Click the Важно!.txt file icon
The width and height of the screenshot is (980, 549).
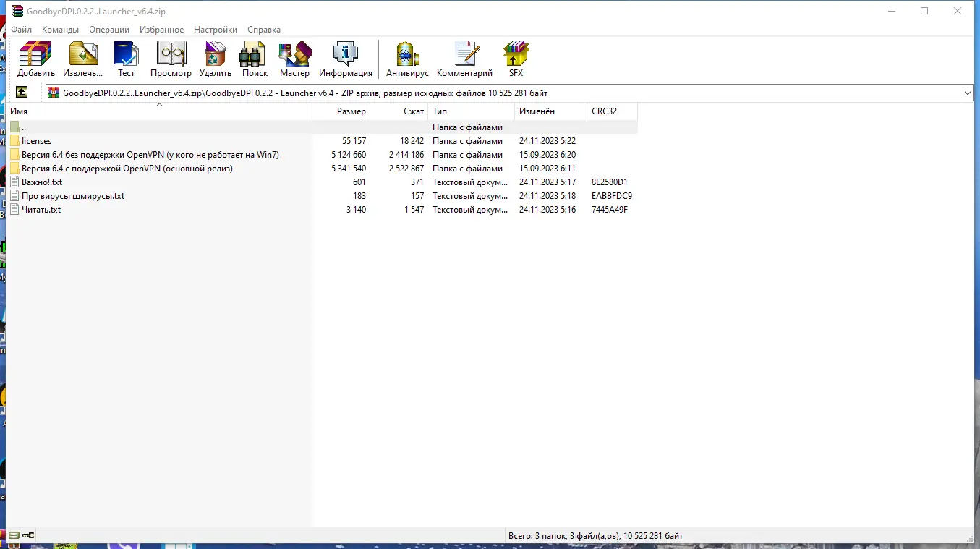pos(14,182)
